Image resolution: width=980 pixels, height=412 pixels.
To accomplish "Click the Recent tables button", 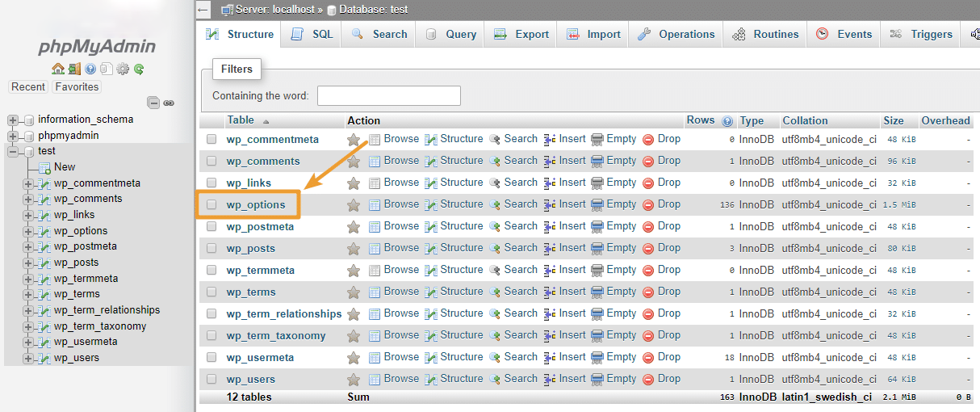I will [28, 86].
